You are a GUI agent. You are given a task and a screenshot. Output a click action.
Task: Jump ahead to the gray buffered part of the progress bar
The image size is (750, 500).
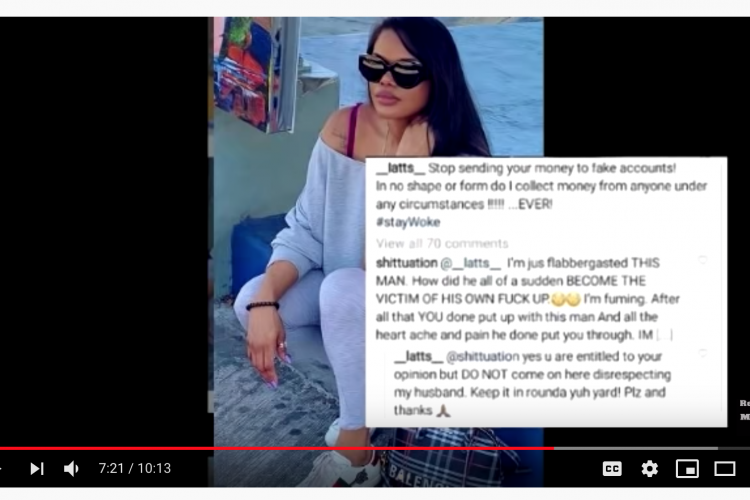[x=636, y=448]
